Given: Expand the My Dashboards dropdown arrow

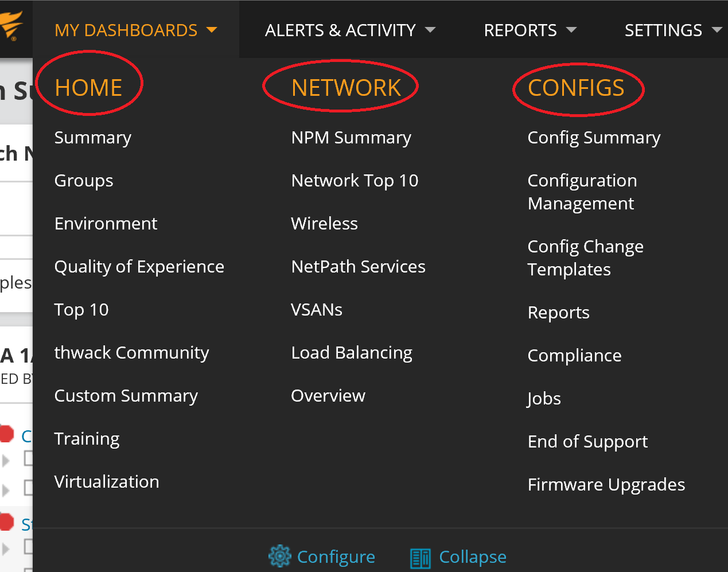Looking at the screenshot, I should 212,30.
